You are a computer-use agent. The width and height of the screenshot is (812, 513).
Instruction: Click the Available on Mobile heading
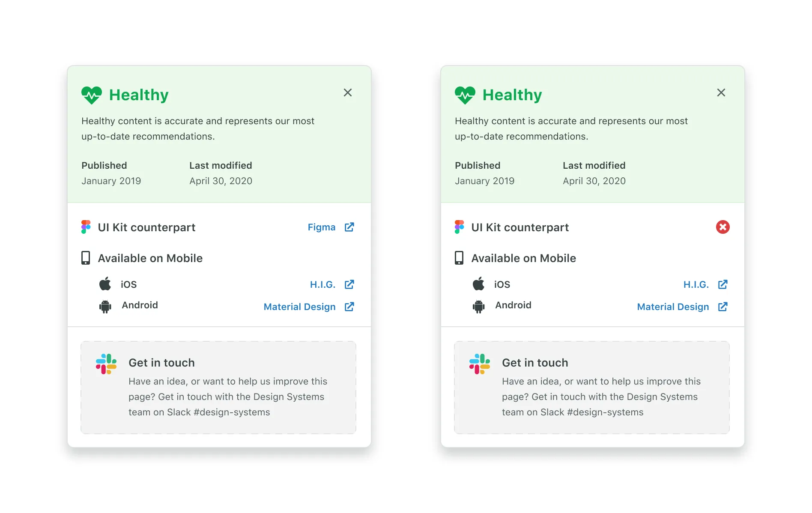pos(150,258)
